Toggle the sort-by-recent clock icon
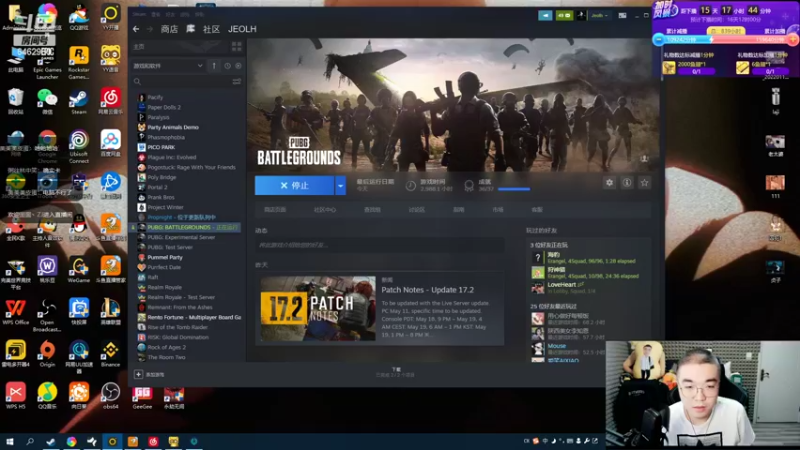800x450 pixels. pos(228,66)
